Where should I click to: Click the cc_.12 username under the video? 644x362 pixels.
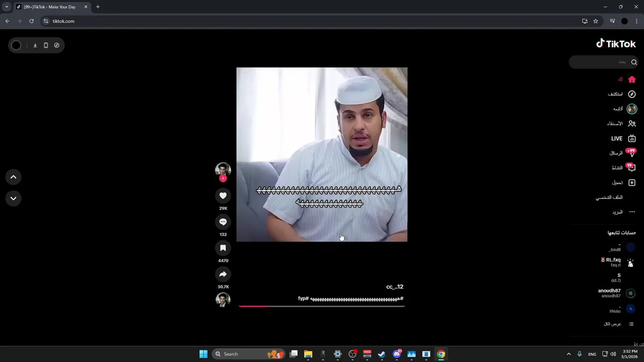(394, 287)
